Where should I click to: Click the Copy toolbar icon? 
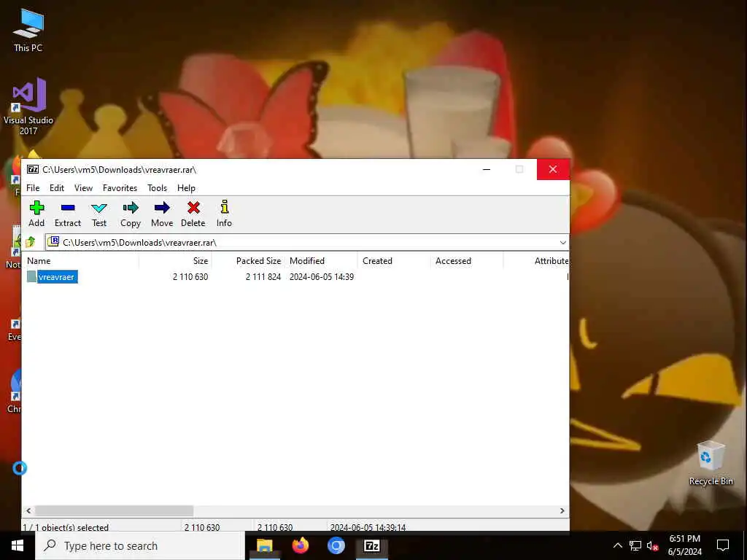(131, 214)
